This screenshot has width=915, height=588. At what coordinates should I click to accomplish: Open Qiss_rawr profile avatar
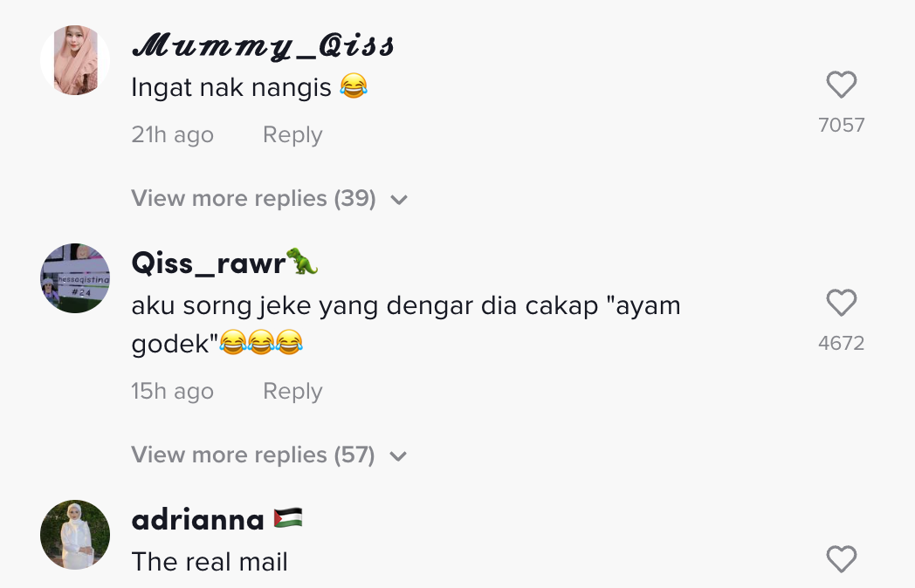point(75,278)
